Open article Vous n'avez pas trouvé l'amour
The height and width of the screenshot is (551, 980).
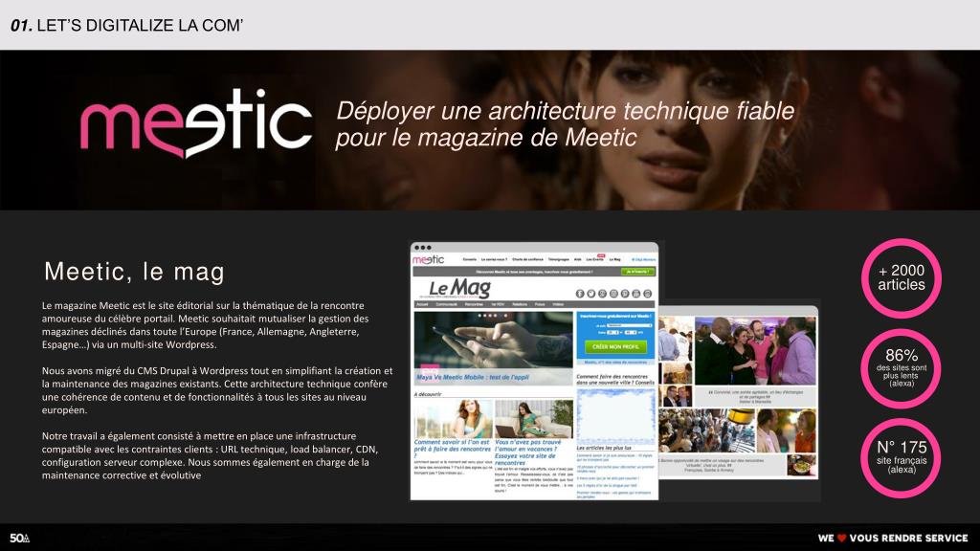tap(528, 452)
